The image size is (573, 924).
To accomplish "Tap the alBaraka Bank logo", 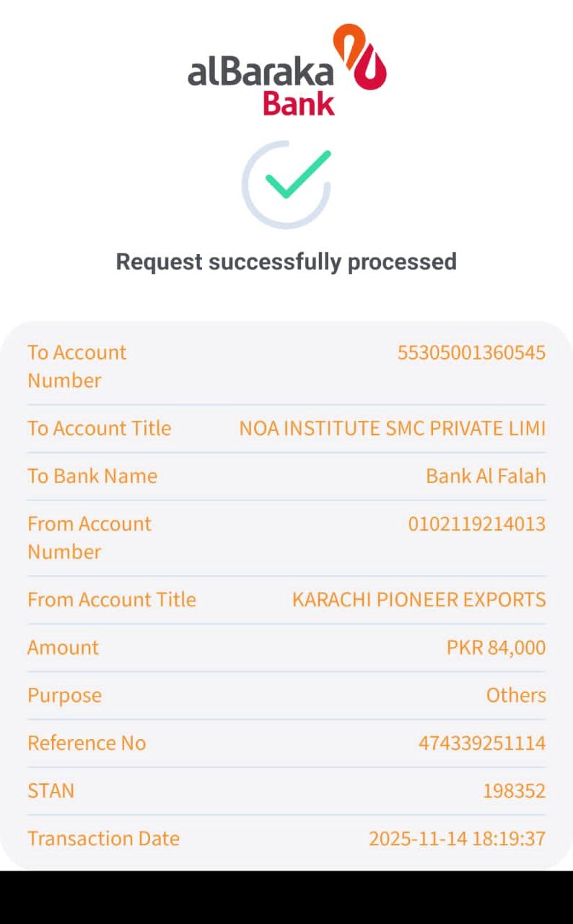I will click(x=286, y=71).
